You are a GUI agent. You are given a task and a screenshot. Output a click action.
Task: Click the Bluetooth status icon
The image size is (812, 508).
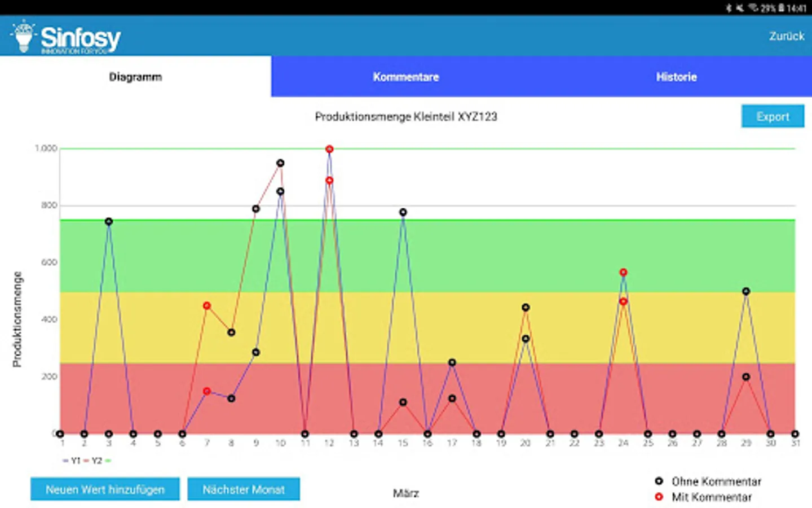(x=729, y=8)
